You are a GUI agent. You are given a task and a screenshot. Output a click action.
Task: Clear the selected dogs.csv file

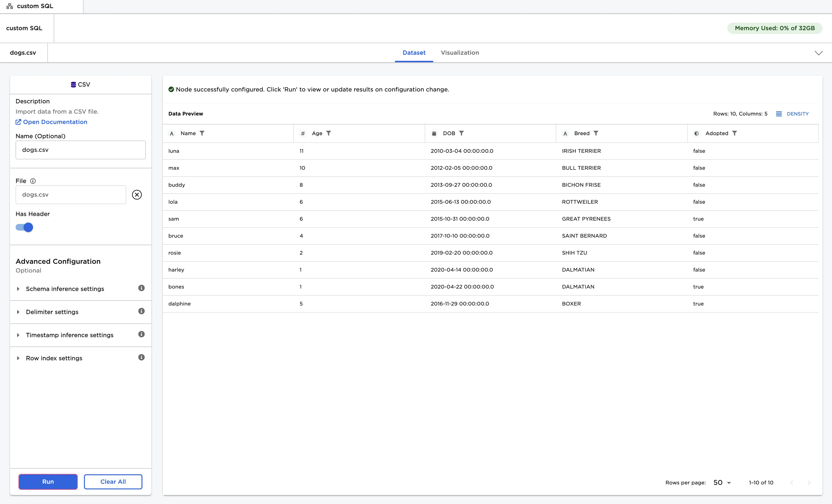(137, 194)
